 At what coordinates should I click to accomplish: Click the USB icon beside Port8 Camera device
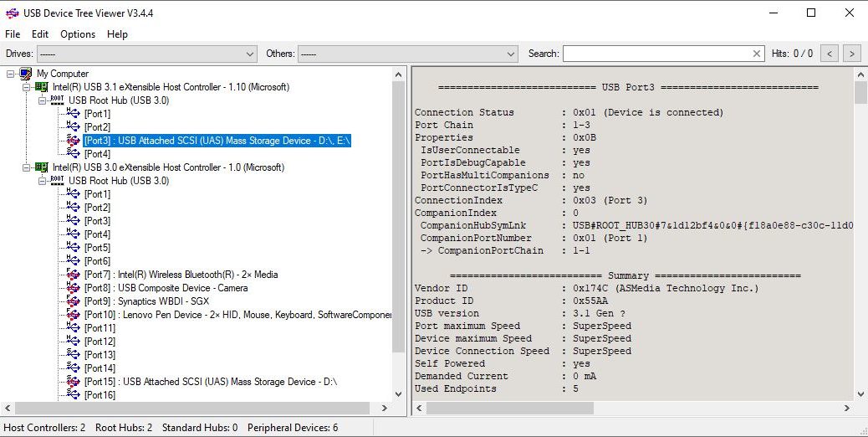coord(73,287)
